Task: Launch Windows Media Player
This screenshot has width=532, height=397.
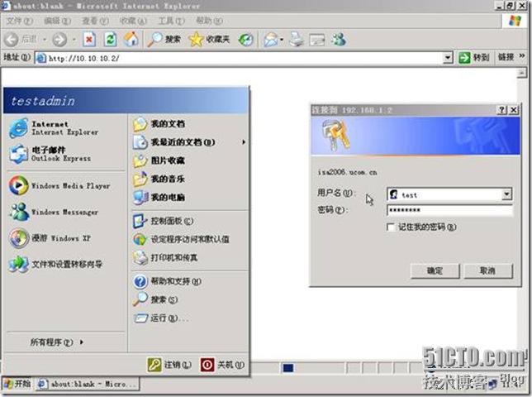Action: click(x=65, y=186)
